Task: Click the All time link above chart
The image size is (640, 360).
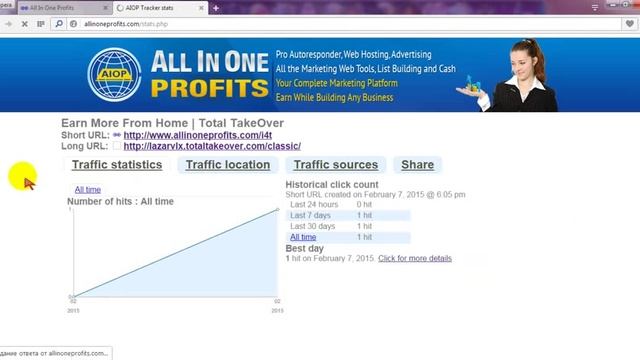Action: click(x=87, y=189)
